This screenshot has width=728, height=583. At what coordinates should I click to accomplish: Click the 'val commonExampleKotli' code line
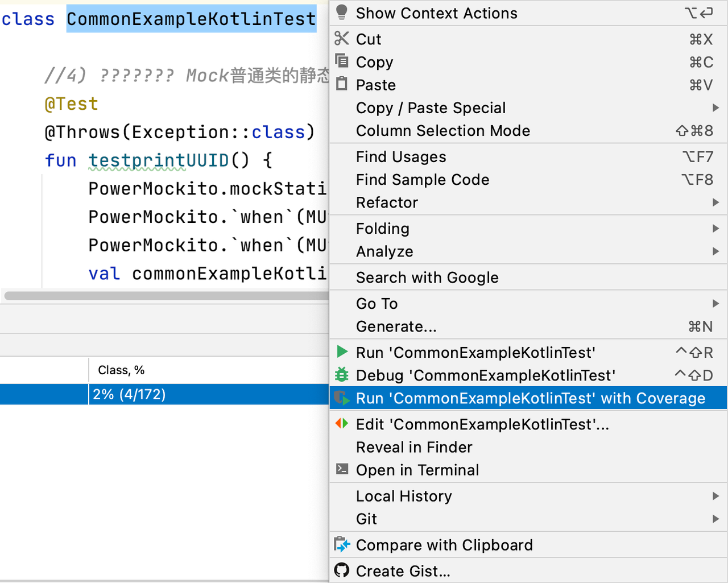(x=208, y=274)
